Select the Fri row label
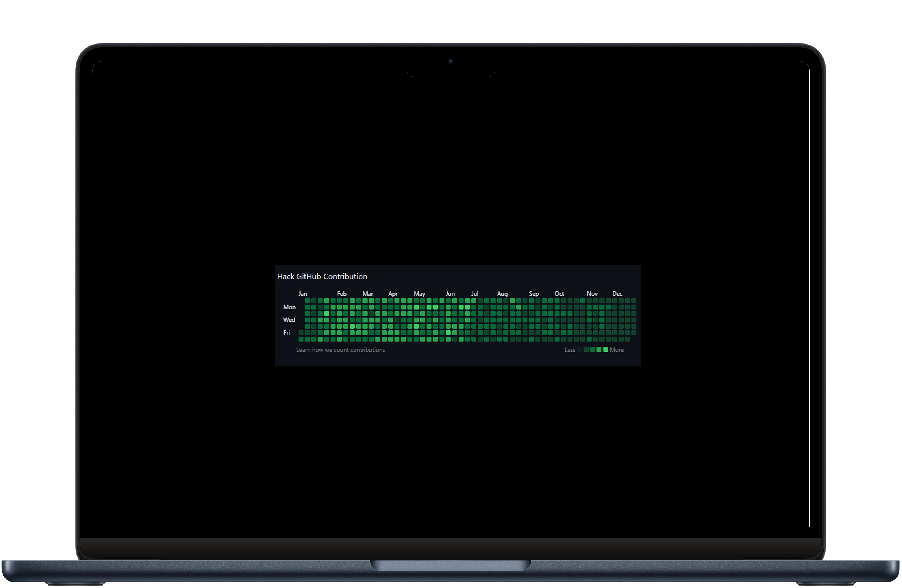The height and width of the screenshot is (588, 902). pyautogui.click(x=287, y=332)
